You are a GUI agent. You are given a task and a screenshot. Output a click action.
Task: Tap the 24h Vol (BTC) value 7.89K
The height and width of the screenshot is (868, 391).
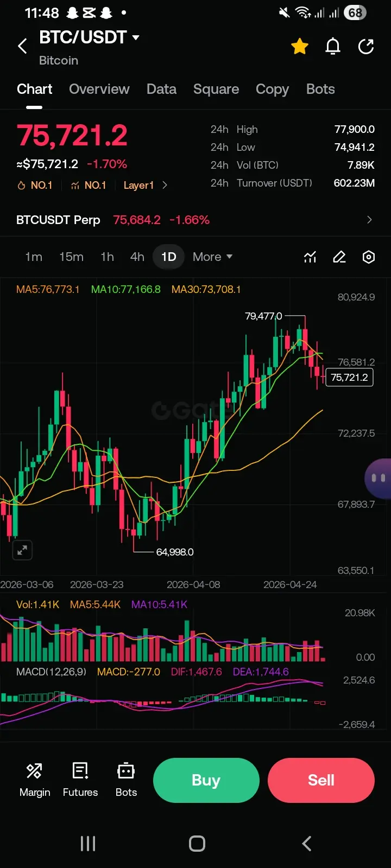click(361, 165)
